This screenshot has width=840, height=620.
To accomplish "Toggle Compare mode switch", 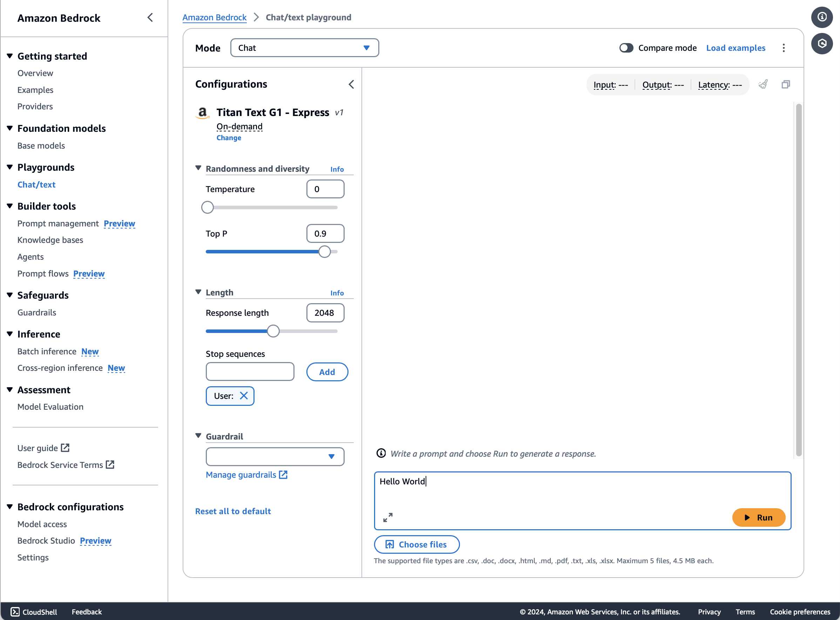I will (626, 48).
